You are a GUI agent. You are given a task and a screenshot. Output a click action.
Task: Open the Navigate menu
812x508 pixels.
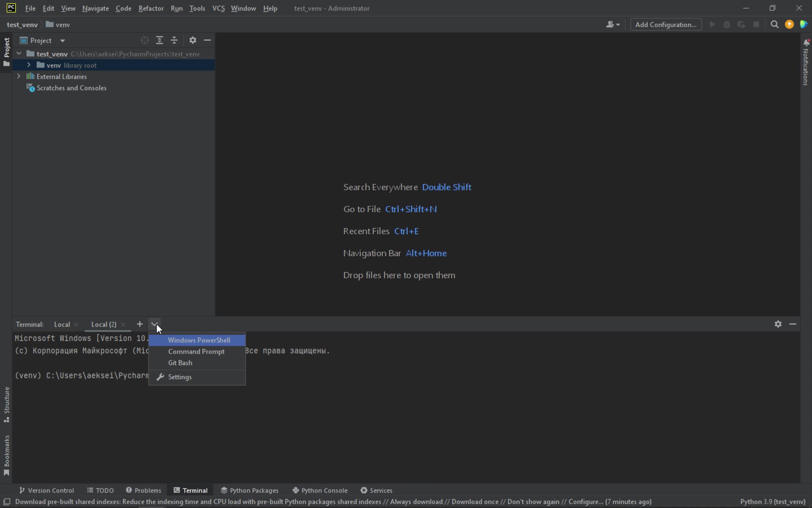coord(95,8)
